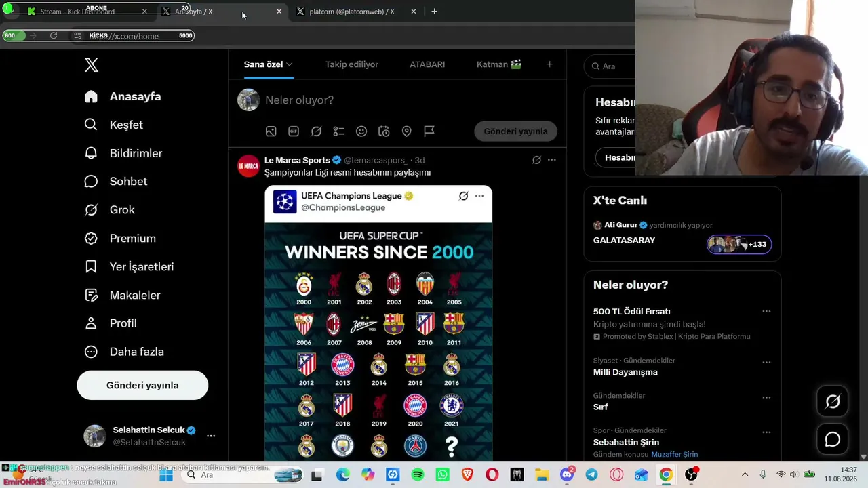This screenshot has width=868, height=488.
Task: Switch to ATABARI tab
Action: pos(427,64)
